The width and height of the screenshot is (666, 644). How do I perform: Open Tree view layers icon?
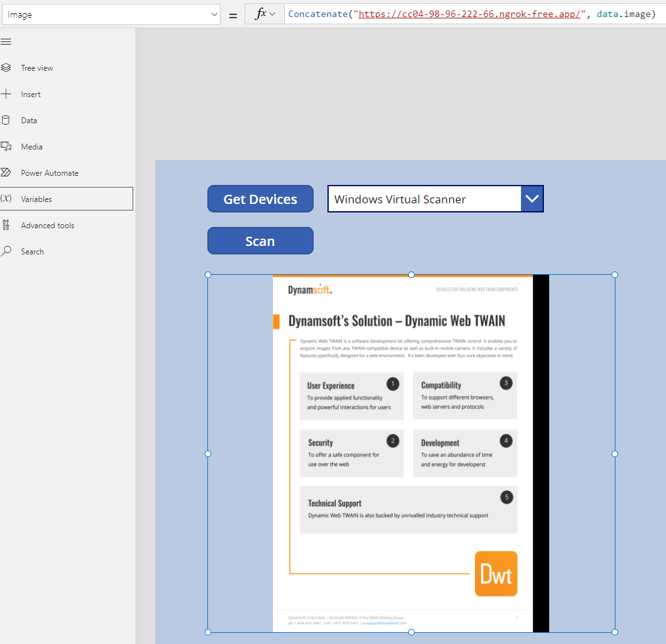[x=6, y=68]
